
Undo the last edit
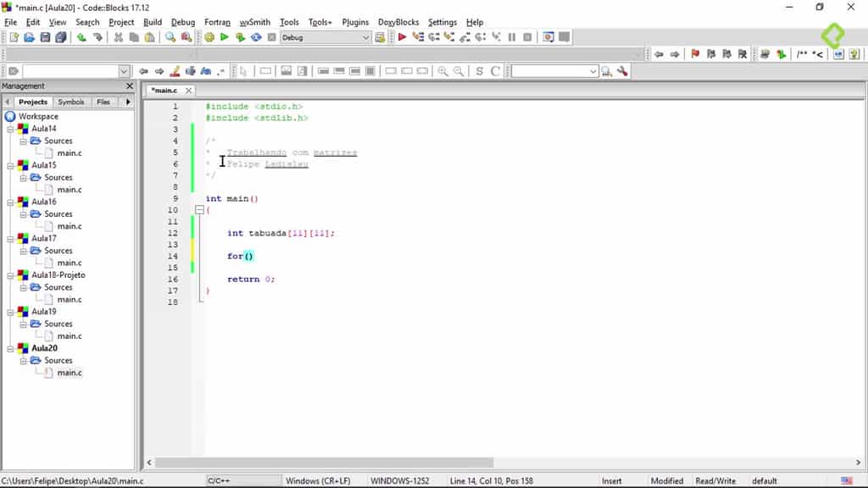(81, 37)
